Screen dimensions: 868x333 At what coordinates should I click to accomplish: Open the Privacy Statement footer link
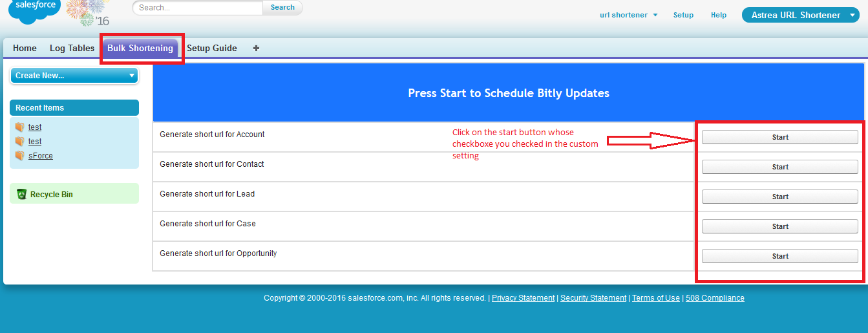click(523, 298)
